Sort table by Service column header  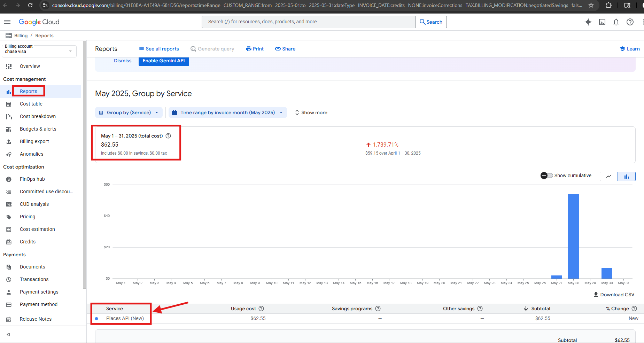click(x=115, y=309)
